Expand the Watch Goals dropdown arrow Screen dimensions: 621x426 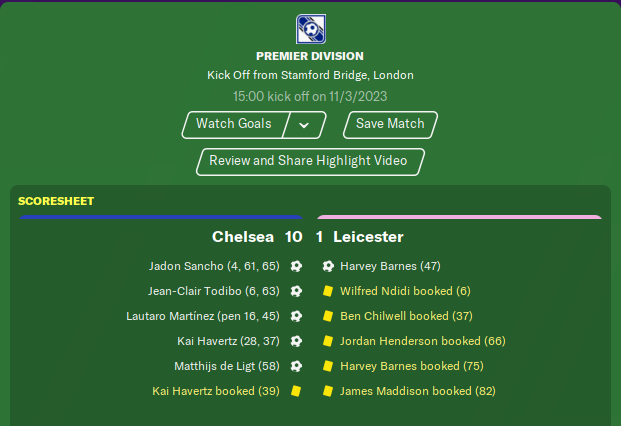304,125
